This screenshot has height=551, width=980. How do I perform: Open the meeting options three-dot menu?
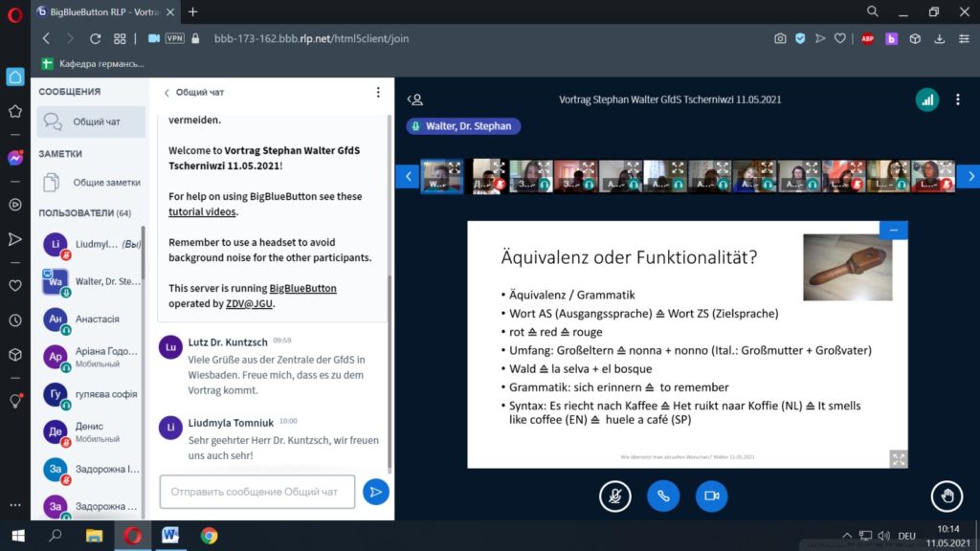(x=957, y=99)
